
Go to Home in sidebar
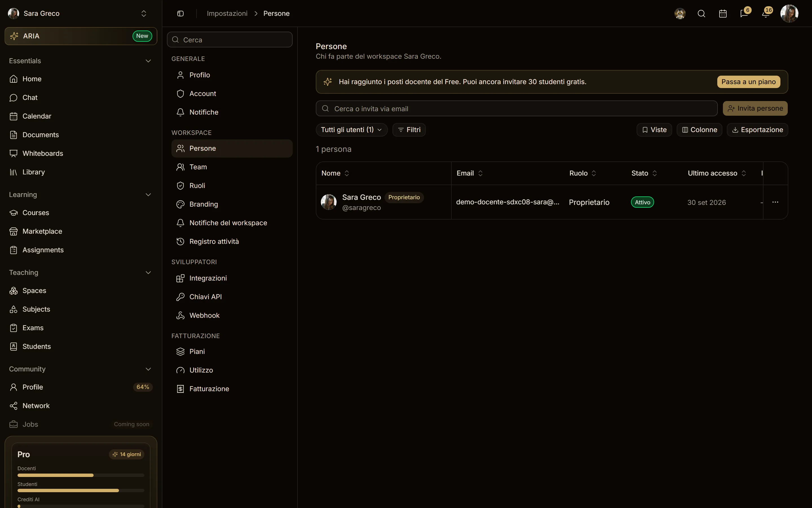(x=81, y=79)
